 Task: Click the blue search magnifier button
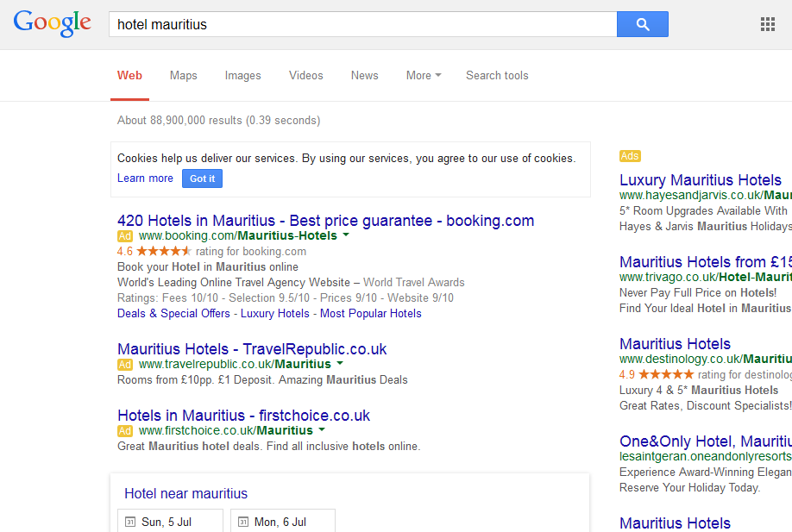tap(643, 24)
